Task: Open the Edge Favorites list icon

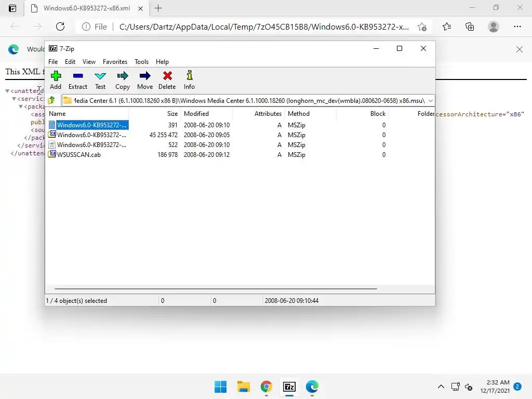Action: 447,26
